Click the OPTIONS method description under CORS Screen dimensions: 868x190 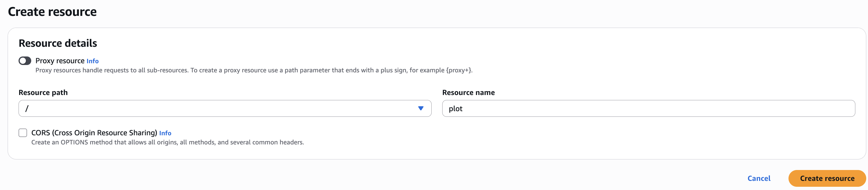tap(168, 142)
